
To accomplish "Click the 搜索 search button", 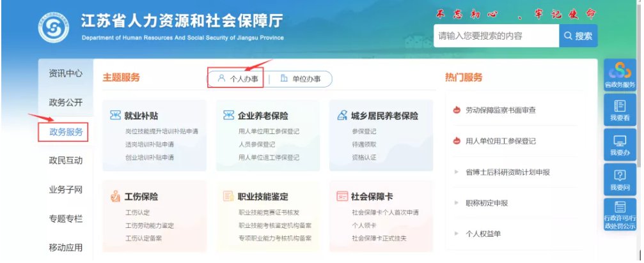I will 578,36.
